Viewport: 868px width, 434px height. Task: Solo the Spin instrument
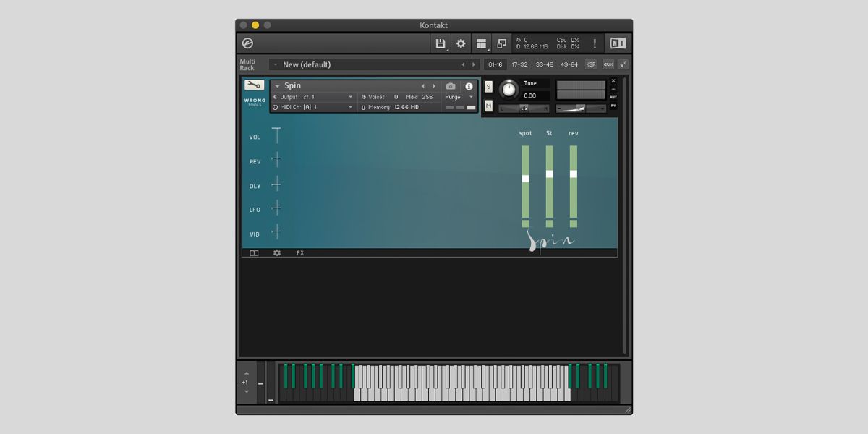point(488,87)
